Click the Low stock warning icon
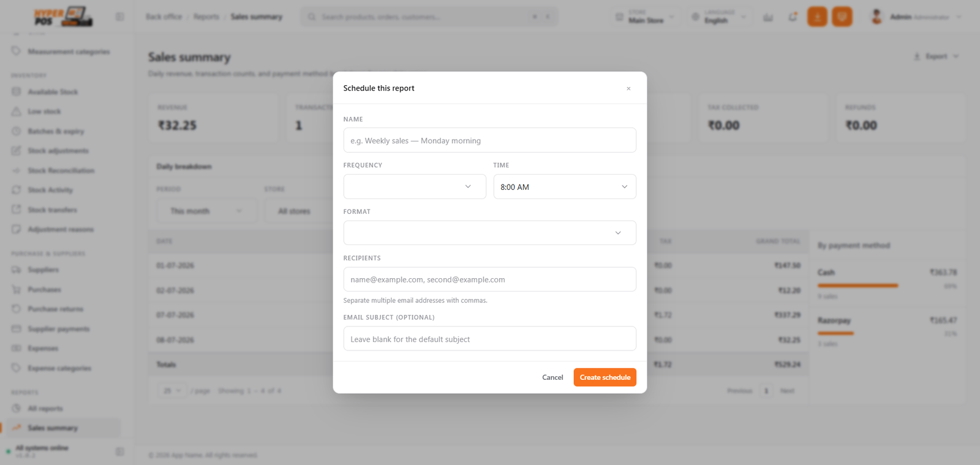 click(17, 112)
